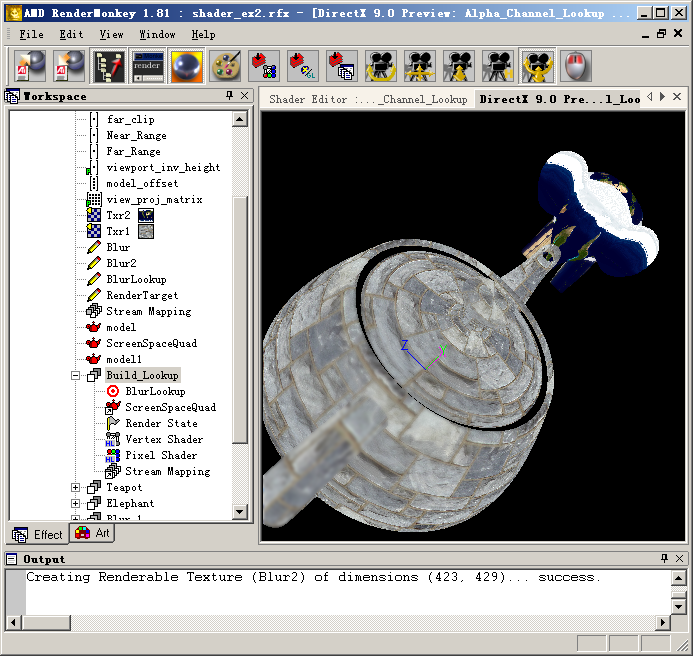Select the Near_Range variable
The image size is (693, 656).
point(136,135)
